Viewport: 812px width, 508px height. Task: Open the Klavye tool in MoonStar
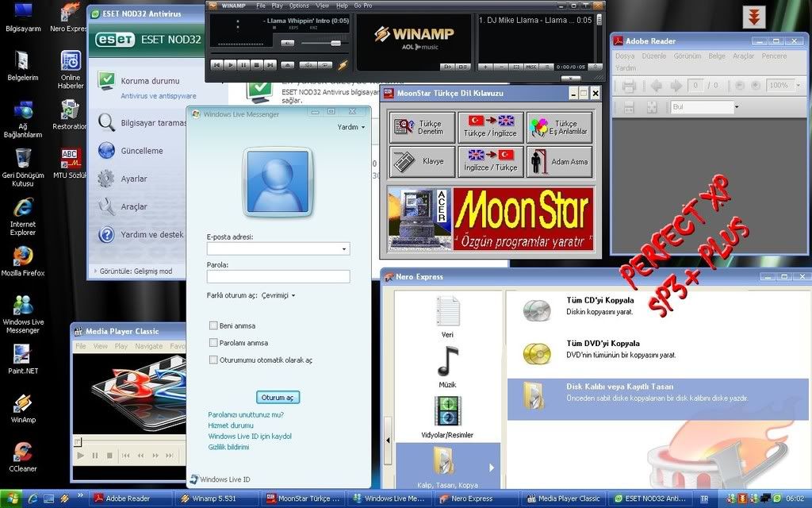click(422, 162)
